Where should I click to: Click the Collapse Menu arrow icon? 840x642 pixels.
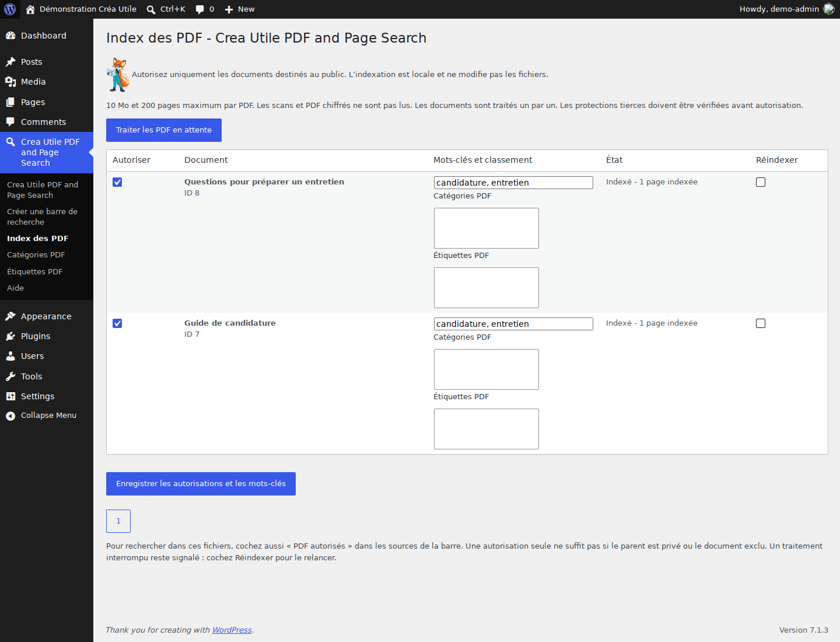coord(10,416)
